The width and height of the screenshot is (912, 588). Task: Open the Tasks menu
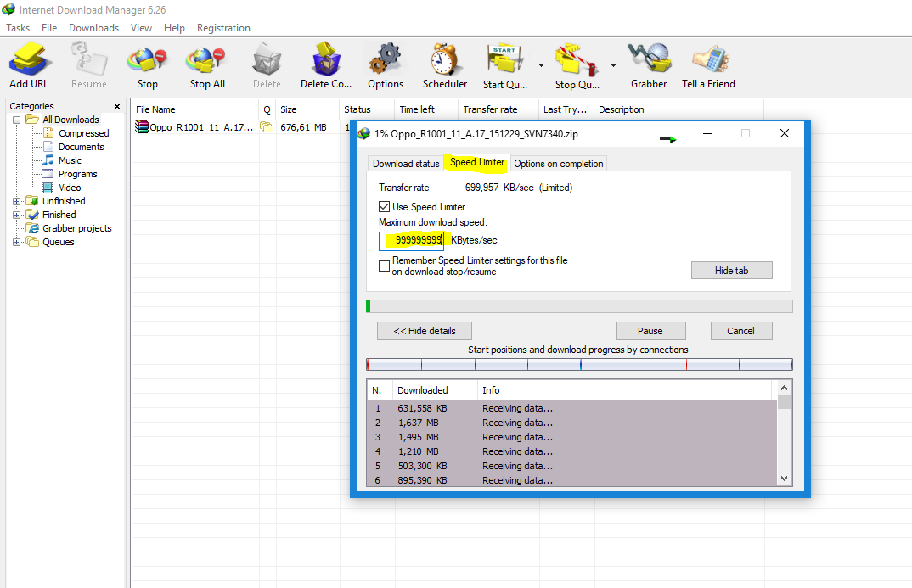click(18, 28)
